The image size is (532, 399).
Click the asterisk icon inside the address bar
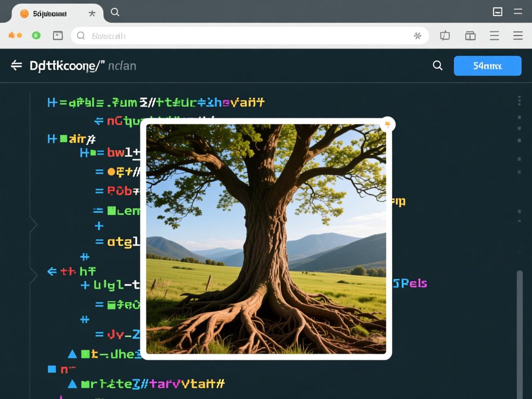[x=417, y=36]
